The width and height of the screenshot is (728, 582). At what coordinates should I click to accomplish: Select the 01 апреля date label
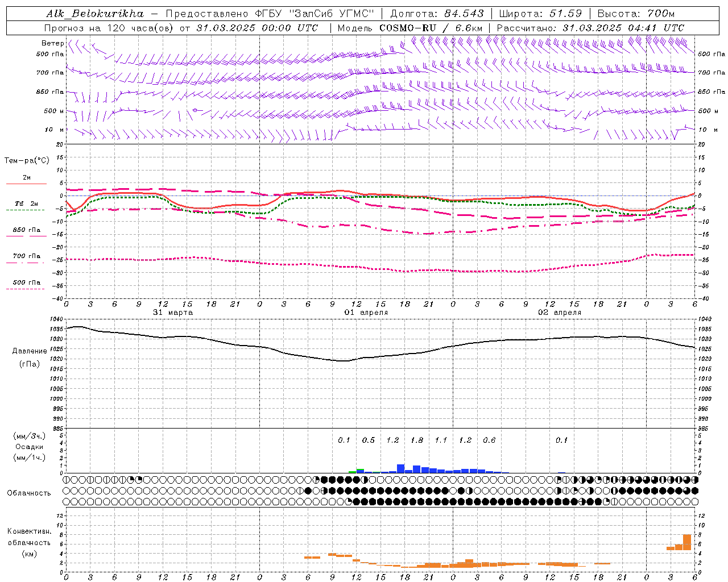[366, 313]
